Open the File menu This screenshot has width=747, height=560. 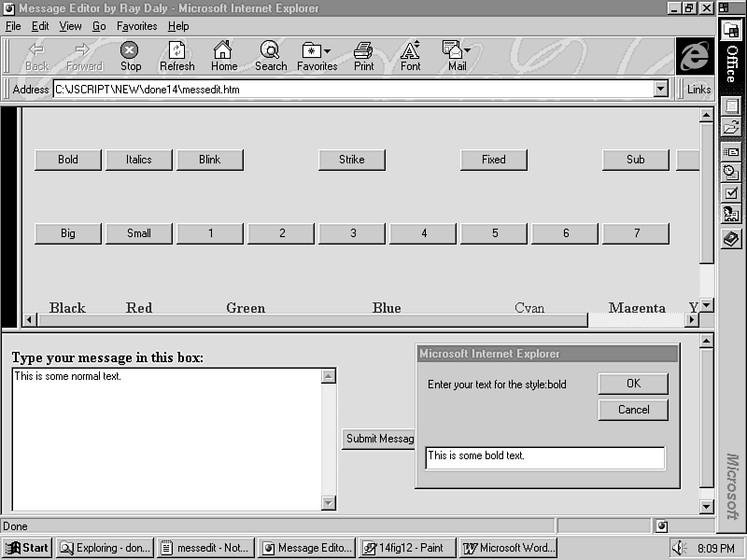(13, 26)
